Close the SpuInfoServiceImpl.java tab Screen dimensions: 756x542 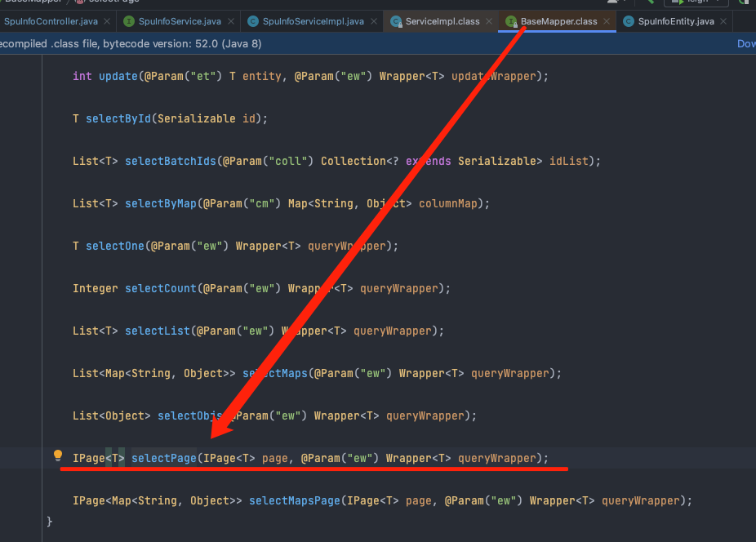pyautogui.click(x=374, y=21)
